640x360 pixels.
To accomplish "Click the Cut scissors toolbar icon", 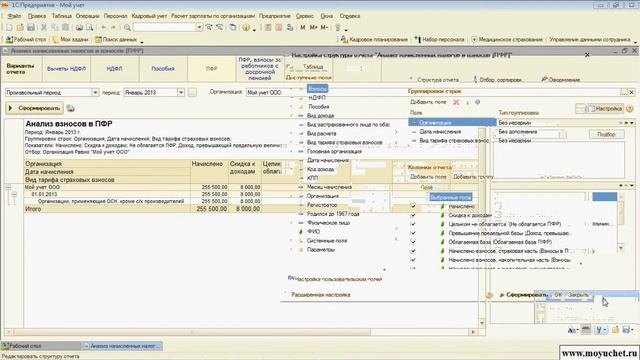I will click(44, 27).
